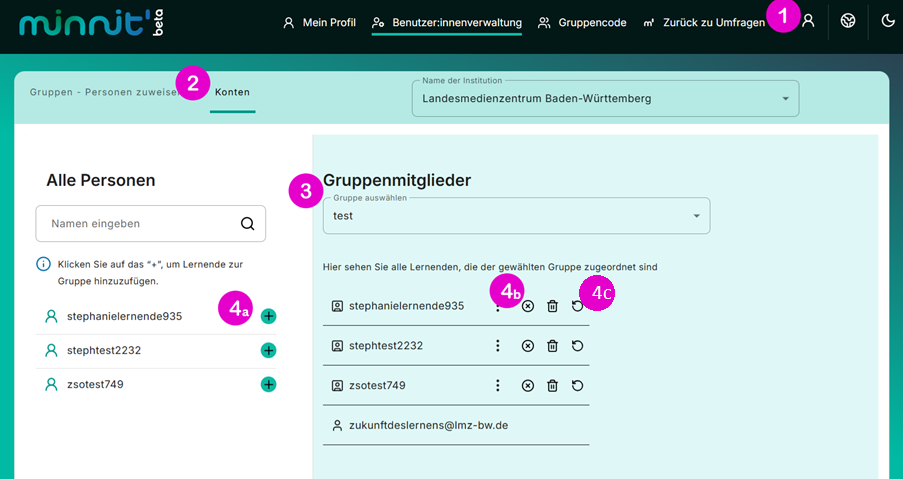Open Gruppen - Personen zuweisen tab
The height and width of the screenshot is (479, 903).
[104, 92]
